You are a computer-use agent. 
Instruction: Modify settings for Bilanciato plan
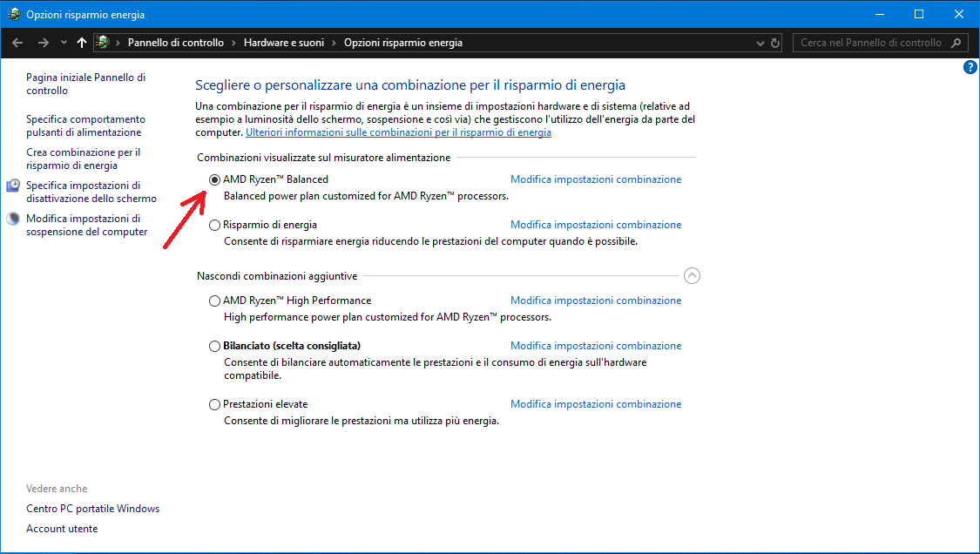[596, 346]
